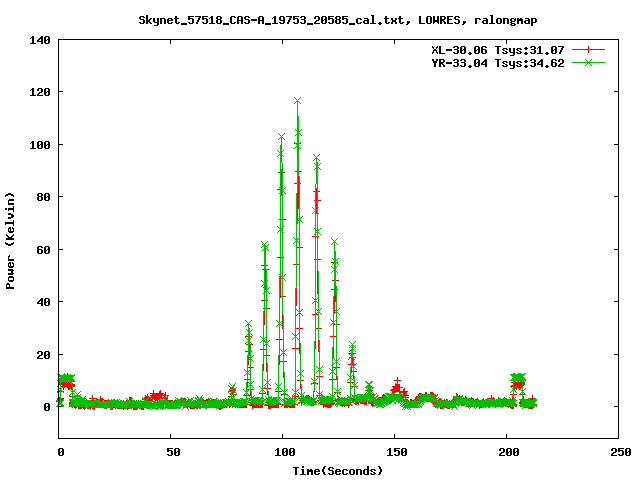Click the red XL legend line sample
This screenshot has width=640, height=480.
point(588,50)
